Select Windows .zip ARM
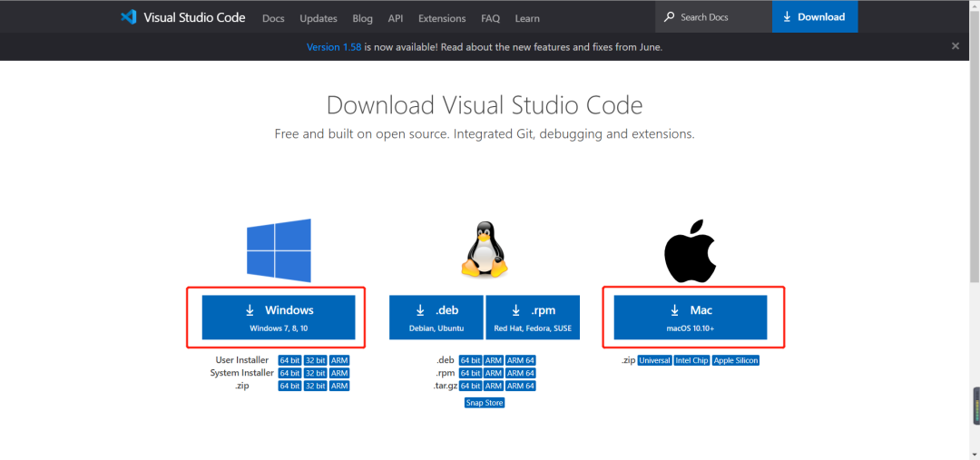 (339, 387)
